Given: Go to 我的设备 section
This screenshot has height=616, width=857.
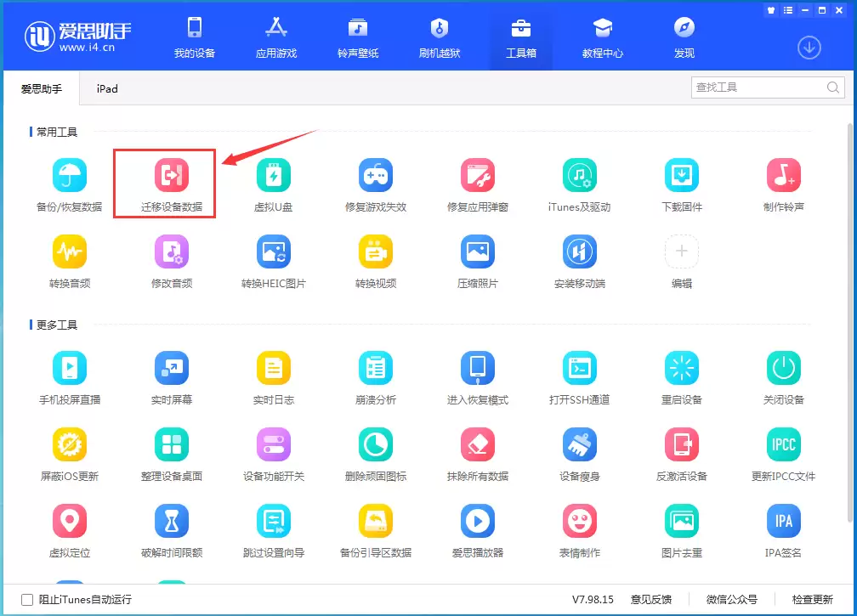Looking at the screenshot, I should click(195, 37).
